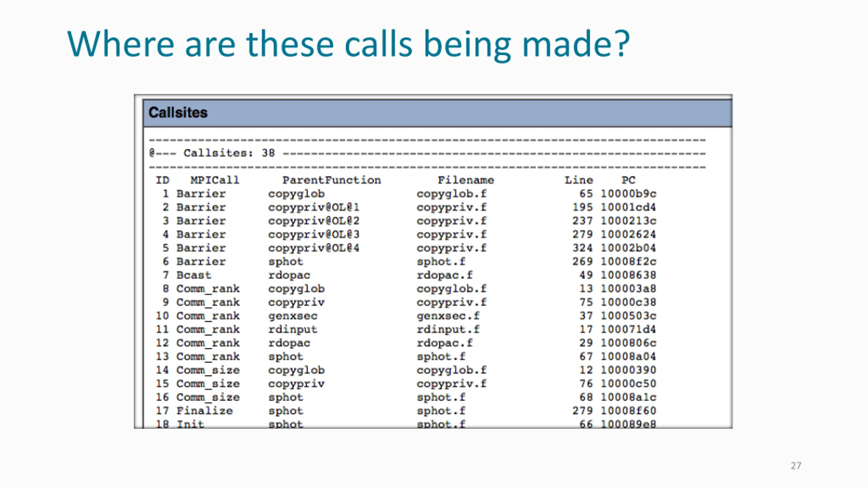The width and height of the screenshot is (868, 488).
Task: Click the ID column header
Action: pos(162,180)
